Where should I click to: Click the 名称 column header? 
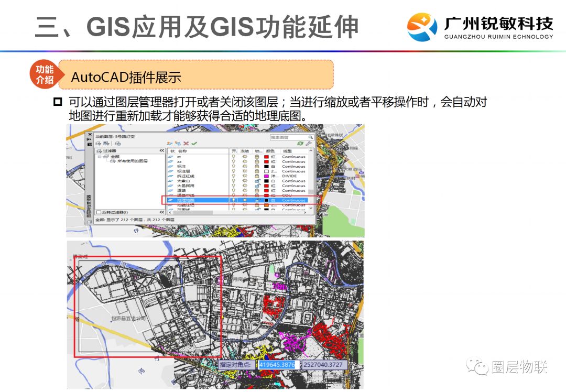click(x=182, y=151)
